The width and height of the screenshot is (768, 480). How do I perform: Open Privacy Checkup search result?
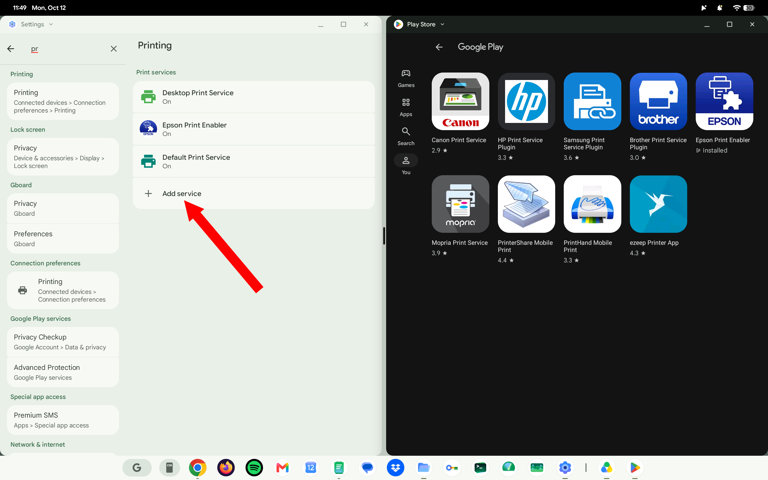coord(63,342)
